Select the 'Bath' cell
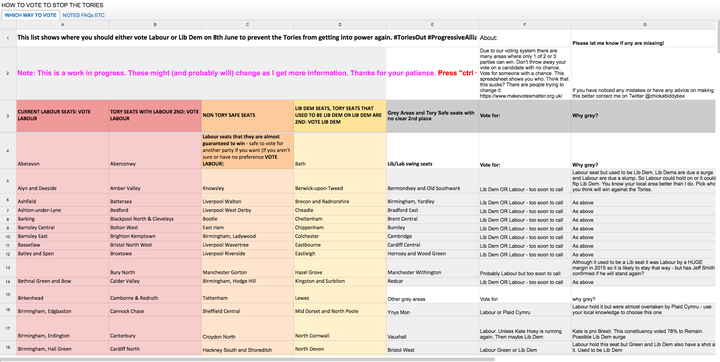Screen dimensions: 720x362 [340, 151]
